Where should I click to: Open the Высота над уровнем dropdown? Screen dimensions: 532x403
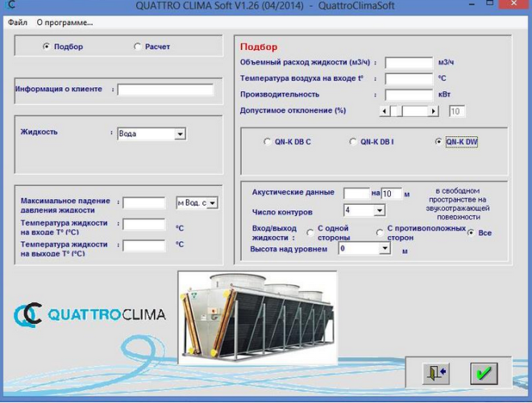pos(384,249)
